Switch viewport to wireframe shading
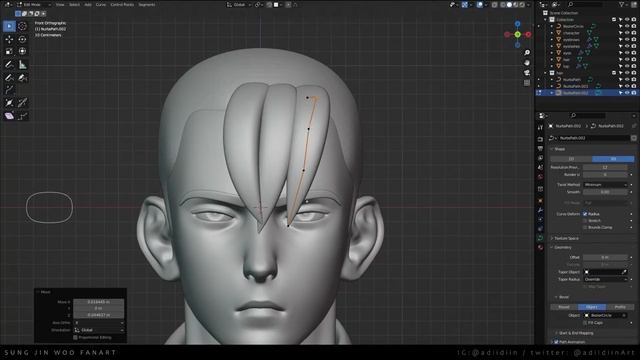Screen dimensions: 640x360 (x=502, y=5)
